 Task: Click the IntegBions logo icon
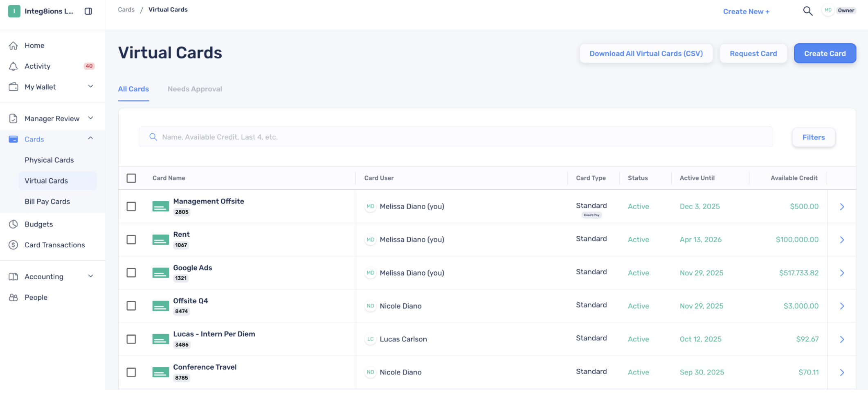pyautogui.click(x=14, y=11)
